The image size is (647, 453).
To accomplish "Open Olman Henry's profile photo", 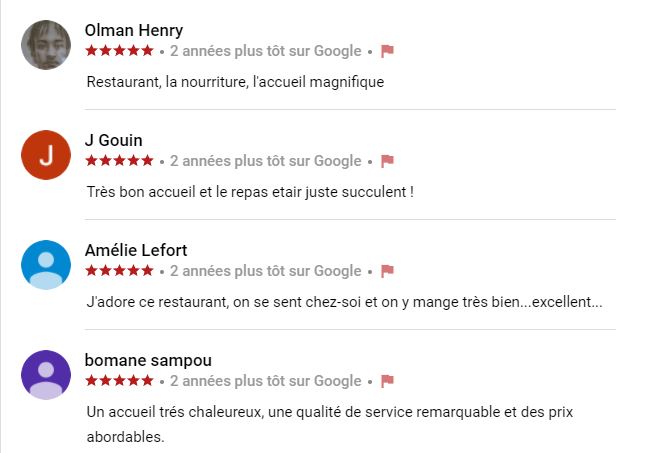I will coord(46,45).
